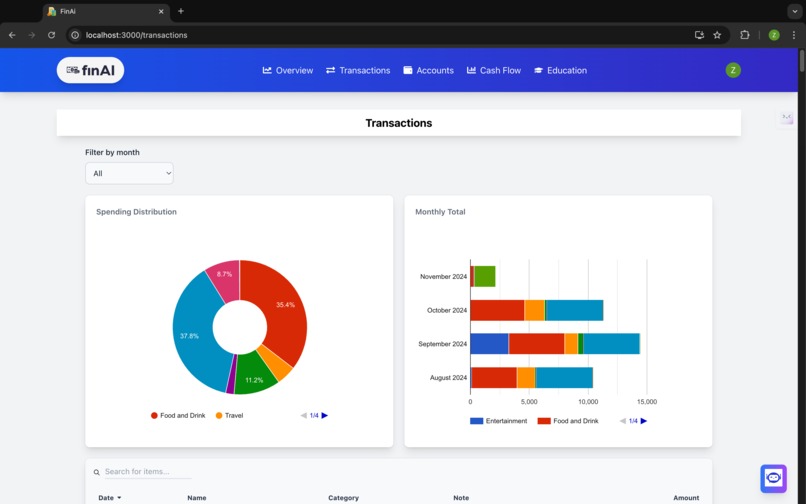Click the Name column header
Image resolution: width=806 pixels, height=504 pixels.
pyautogui.click(x=197, y=498)
